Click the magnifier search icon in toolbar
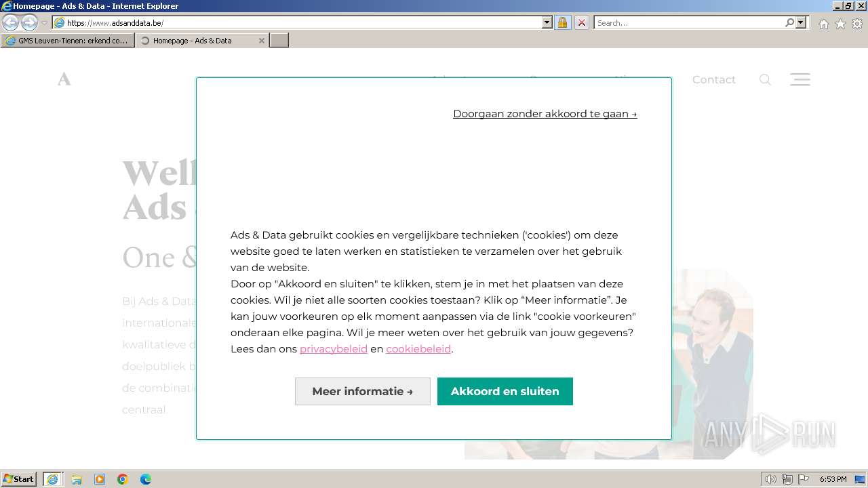This screenshot has width=868, height=488. [x=789, y=22]
